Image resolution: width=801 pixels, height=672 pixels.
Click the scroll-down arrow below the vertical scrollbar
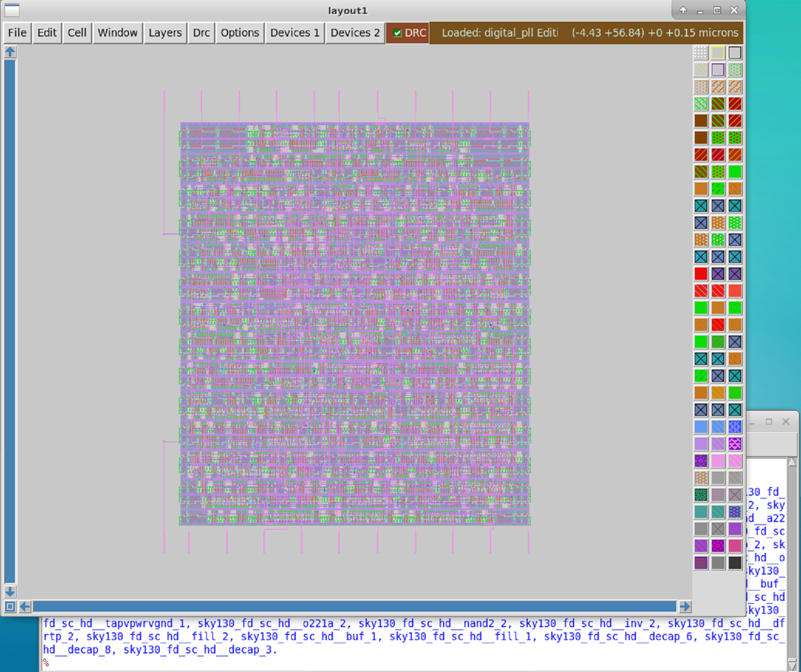[10, 592]
